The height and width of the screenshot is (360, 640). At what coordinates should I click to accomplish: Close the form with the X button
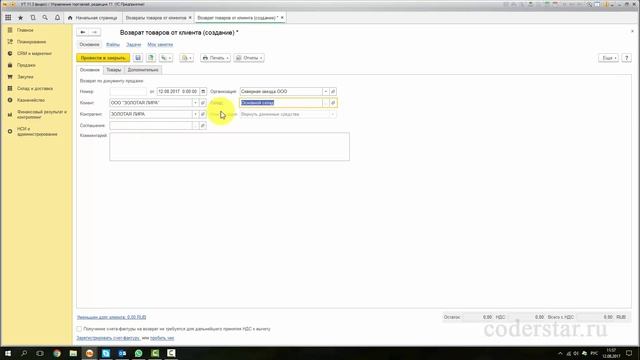click(632, 31)
